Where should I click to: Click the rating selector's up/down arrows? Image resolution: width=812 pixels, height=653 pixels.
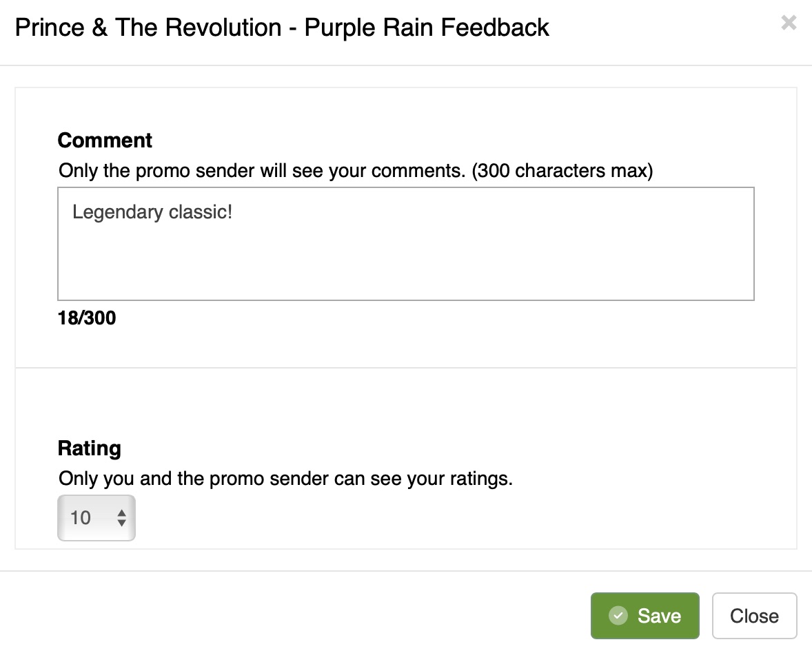click(x=121, y=518)
